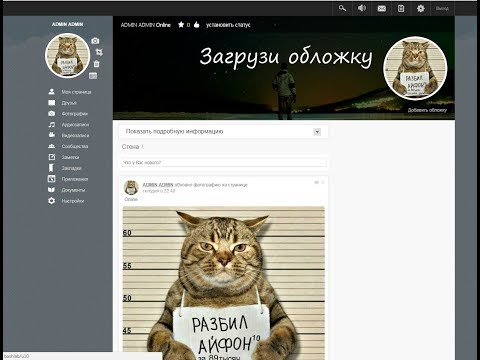Open search via the magnifier icon
480x360 pixels.
coord(342,8)
